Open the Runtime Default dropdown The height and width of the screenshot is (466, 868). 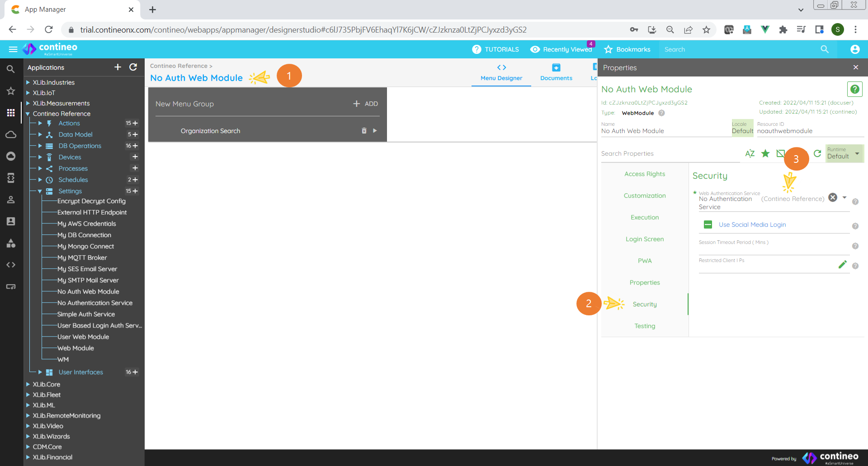tap(844, 154)
